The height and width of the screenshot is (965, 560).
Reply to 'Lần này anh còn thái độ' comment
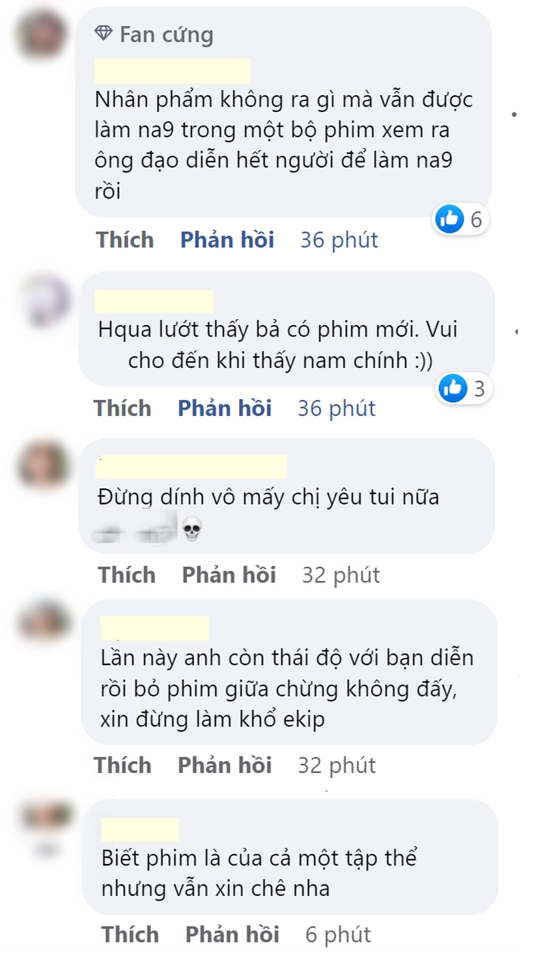click(225, 765)
